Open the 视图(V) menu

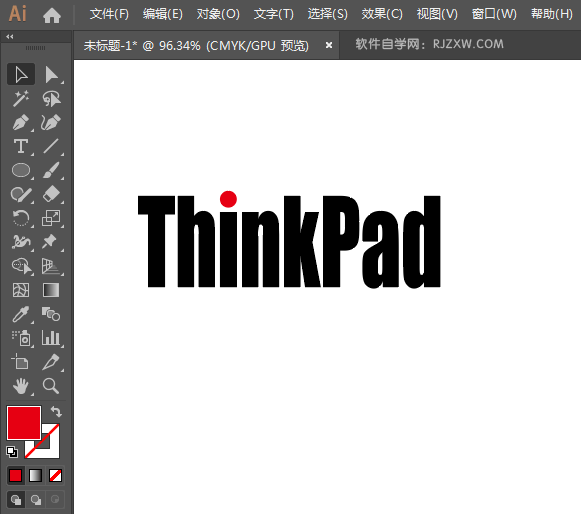point(437,14)
